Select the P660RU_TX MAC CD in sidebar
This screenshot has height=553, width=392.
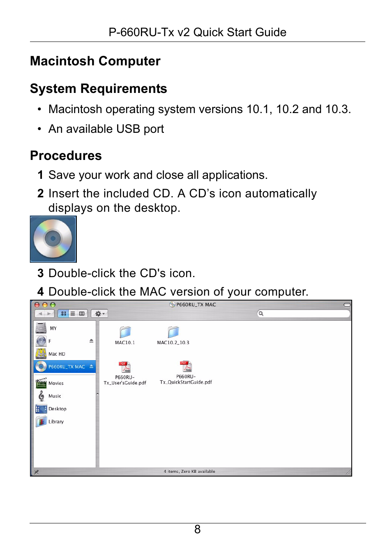click(x=65, y=366)
